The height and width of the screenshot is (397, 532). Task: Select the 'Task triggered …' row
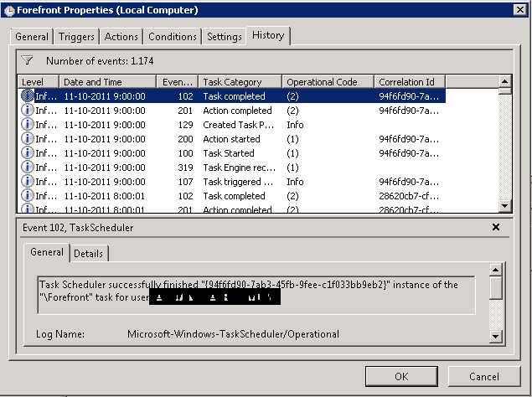(x=232, y=182)
